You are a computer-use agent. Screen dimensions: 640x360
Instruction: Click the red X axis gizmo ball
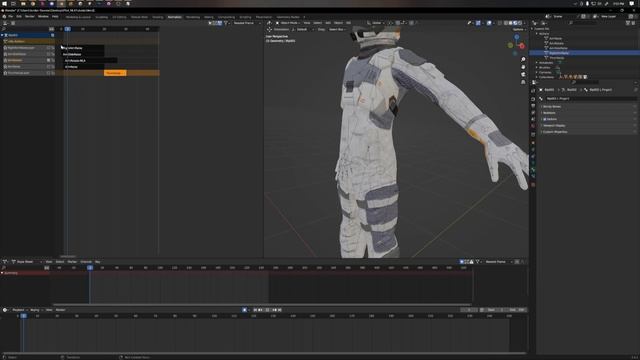[x=522, y=46]
